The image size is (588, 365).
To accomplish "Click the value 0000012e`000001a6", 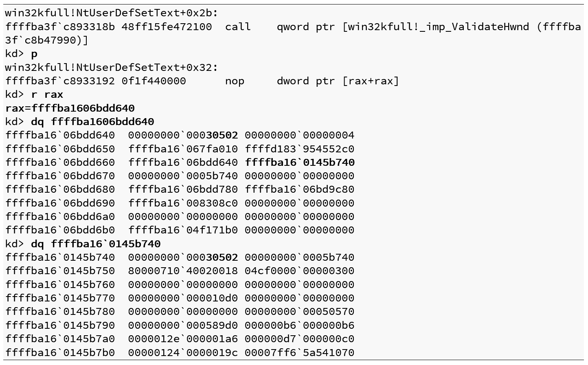I will pos(183,339).
